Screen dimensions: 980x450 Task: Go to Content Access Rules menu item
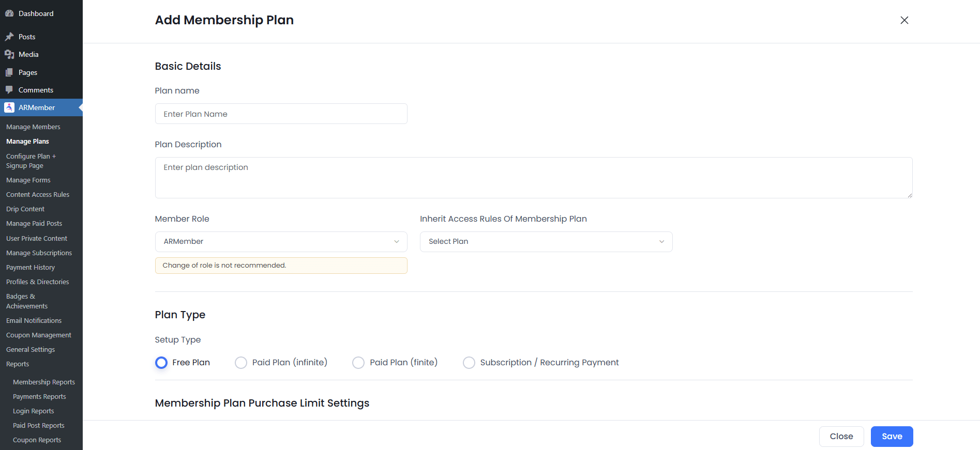38,195
